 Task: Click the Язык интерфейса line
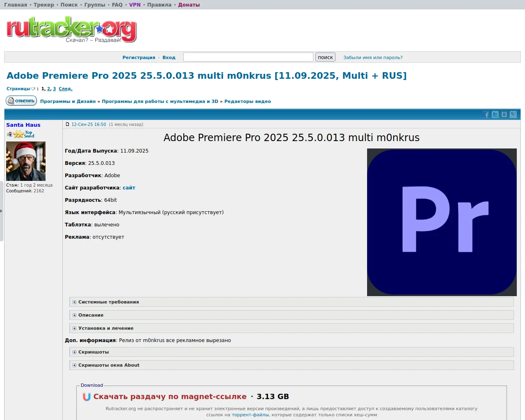[144, 212]
